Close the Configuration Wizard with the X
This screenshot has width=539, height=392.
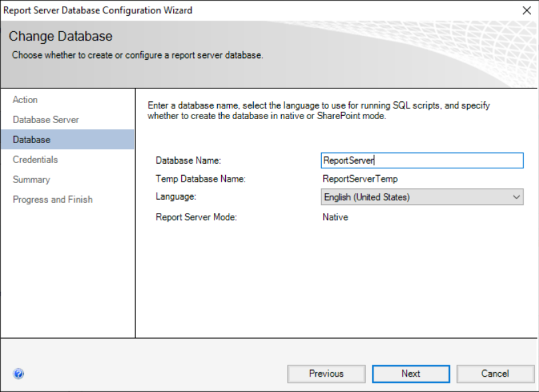click(526, 10)
